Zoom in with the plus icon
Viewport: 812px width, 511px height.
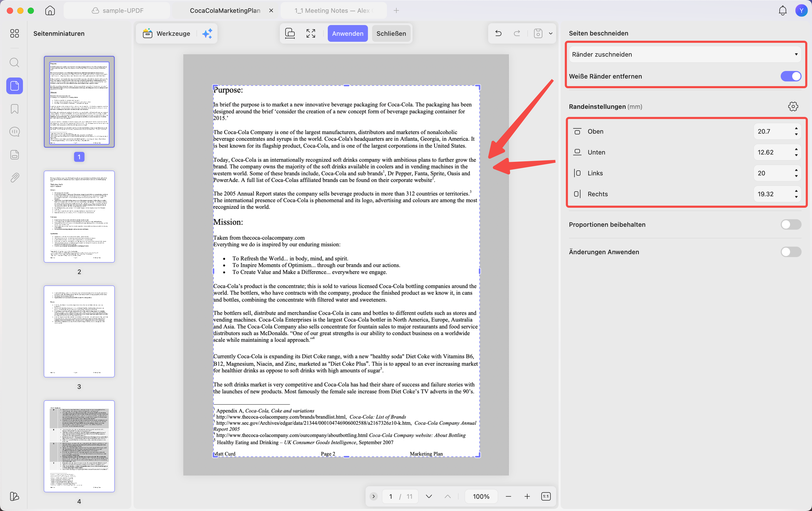527,496
